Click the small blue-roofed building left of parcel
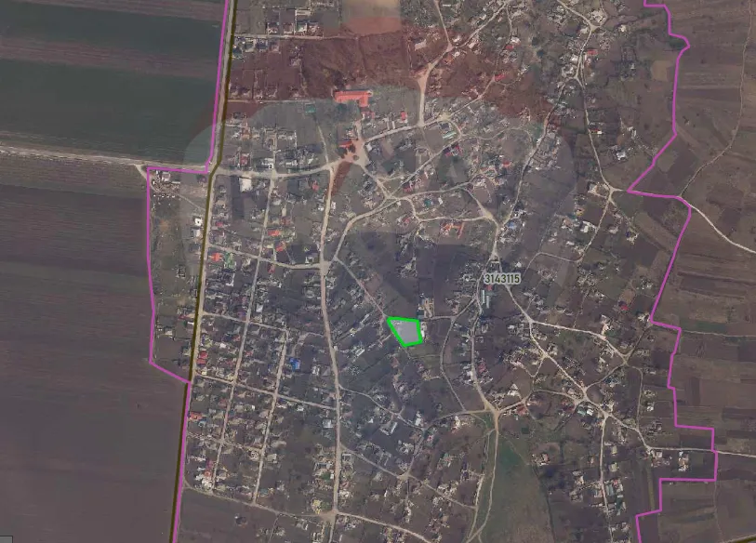The image size is (756, 543). (x=295, y=364)
